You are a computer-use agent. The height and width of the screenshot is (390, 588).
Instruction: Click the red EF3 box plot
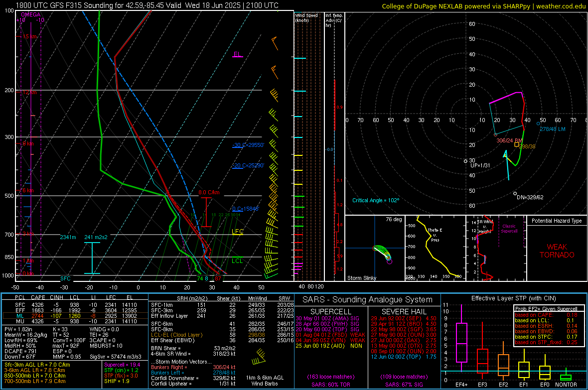(x=482, y=351)
